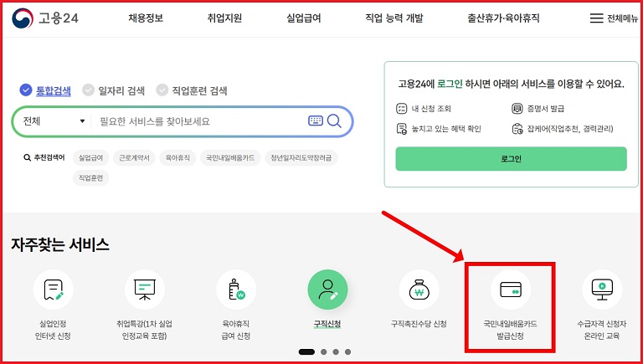Image resolution: width=643 pixels, height=364 pixels.
Task: Click the 잡케어 icon
Action: pos(517,129)
